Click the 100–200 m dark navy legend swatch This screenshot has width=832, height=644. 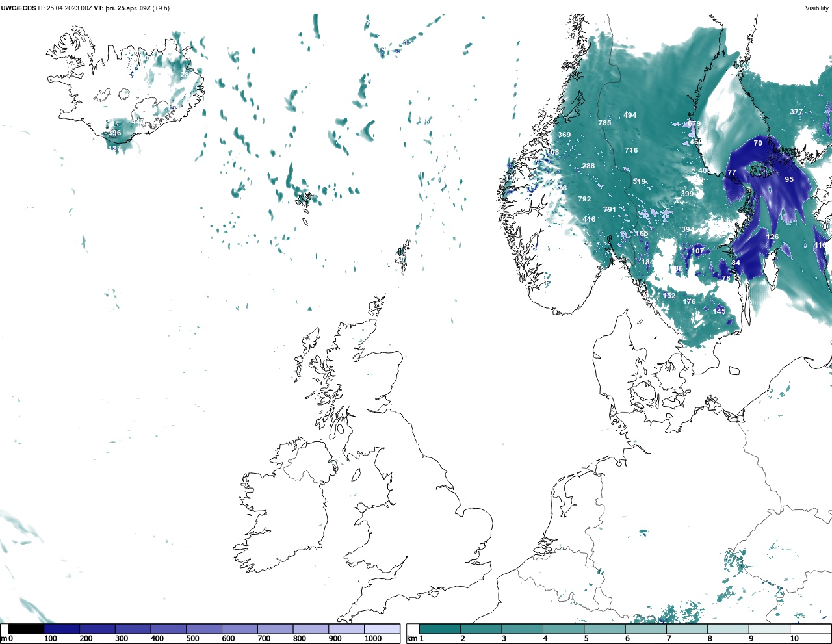pos(62,628)
